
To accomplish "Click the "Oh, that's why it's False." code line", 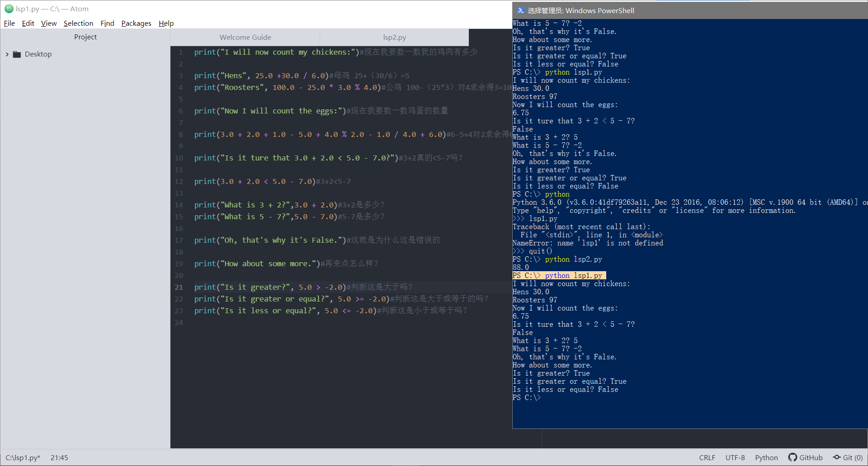I will (270, 240).
